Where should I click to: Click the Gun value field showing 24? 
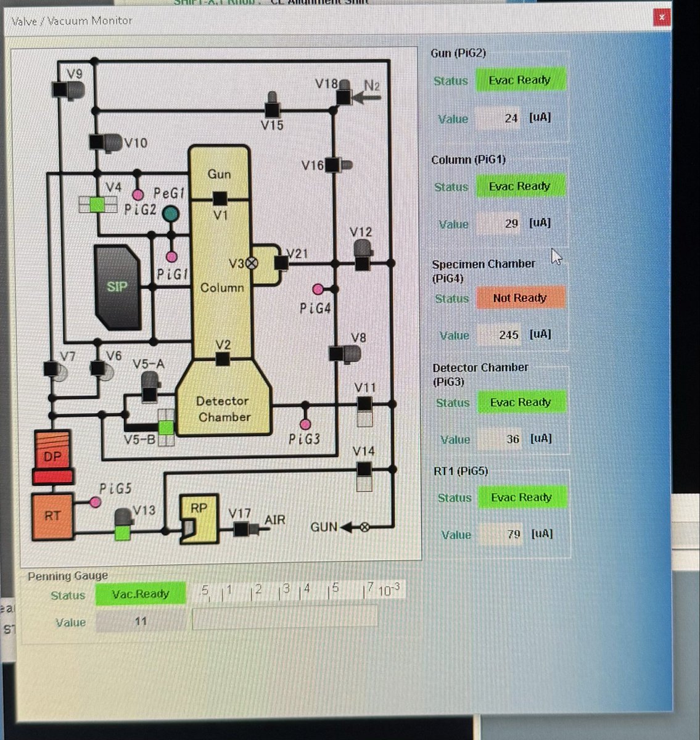tap(499, 118)
